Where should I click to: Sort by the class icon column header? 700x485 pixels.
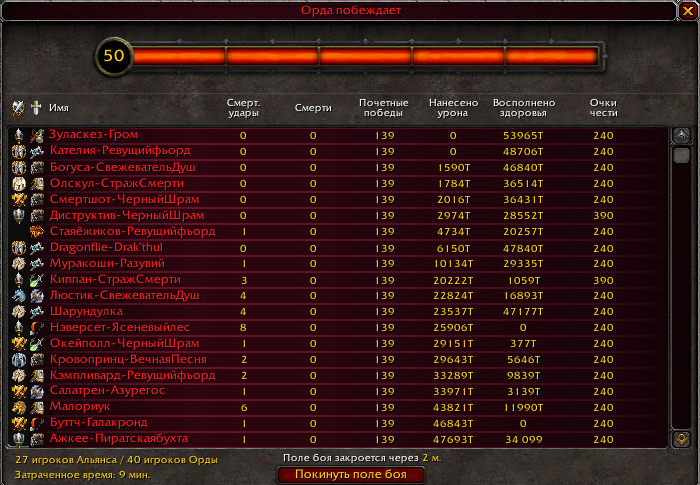[x=36, y=108]
